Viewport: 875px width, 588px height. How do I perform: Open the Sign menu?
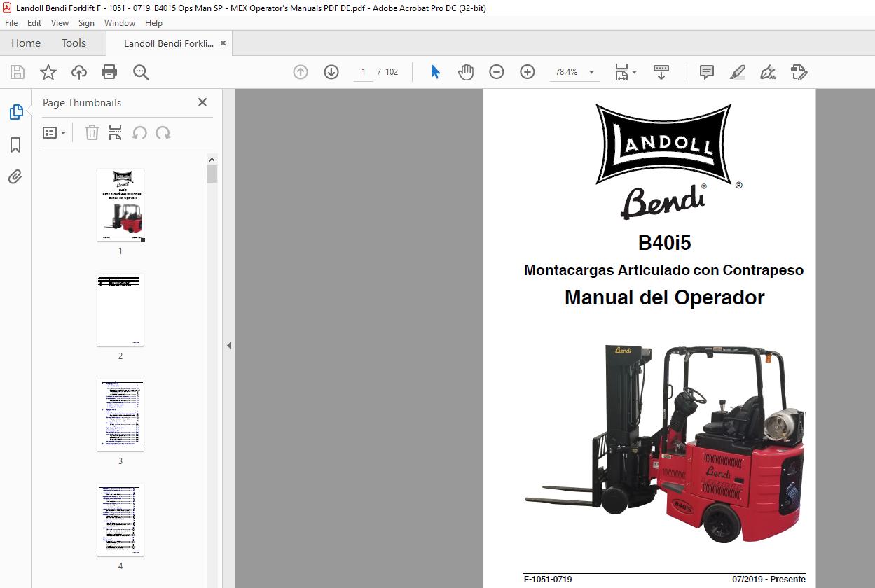click(86, 23)
